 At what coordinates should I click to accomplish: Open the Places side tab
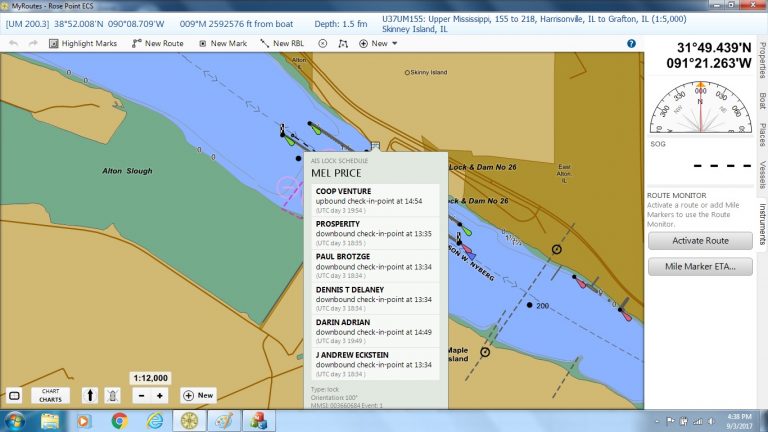(x=762, y=134)
